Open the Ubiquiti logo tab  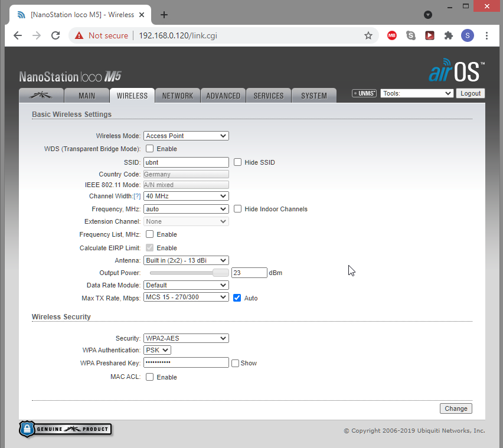(41, 96)
